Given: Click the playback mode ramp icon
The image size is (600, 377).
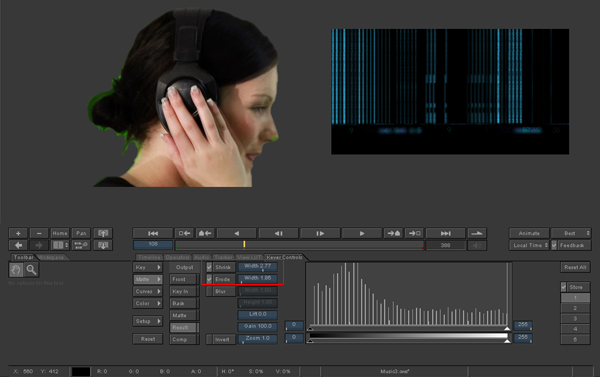Looking at the screenshot, I should coord(477,233).
